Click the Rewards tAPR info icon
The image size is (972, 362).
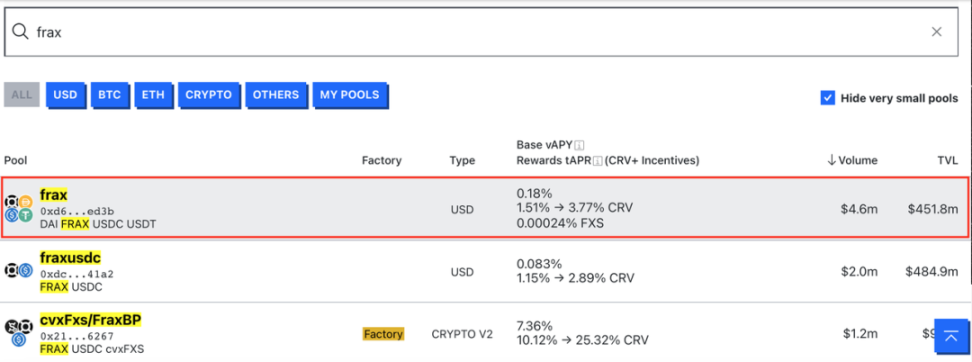[x=598, y=161]
